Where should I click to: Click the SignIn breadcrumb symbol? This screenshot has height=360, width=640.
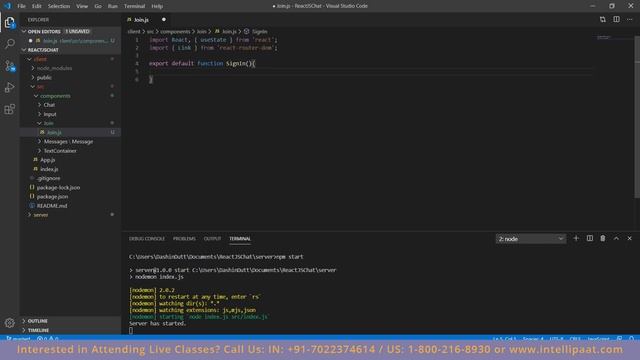click(x=260, y=31)
